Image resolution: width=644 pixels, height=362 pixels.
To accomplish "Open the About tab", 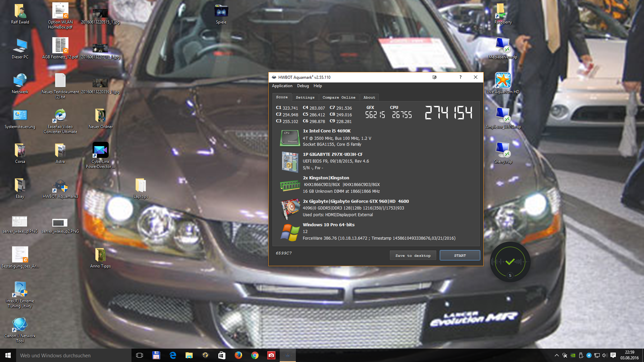I will click(x=369, y=97).
